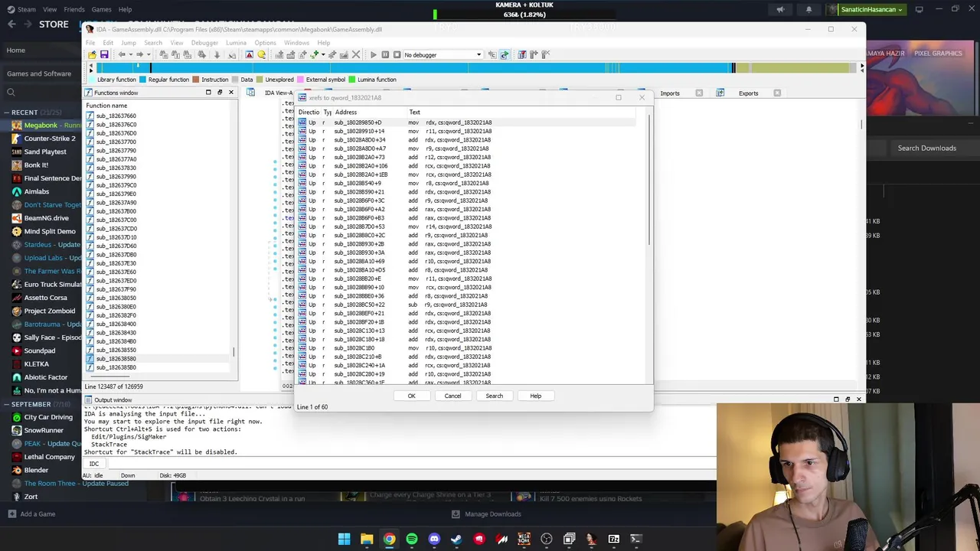This screenshot has width=980, height=551.
Task: Open the Lumina menu in IDA
Action: click(236, 43)
